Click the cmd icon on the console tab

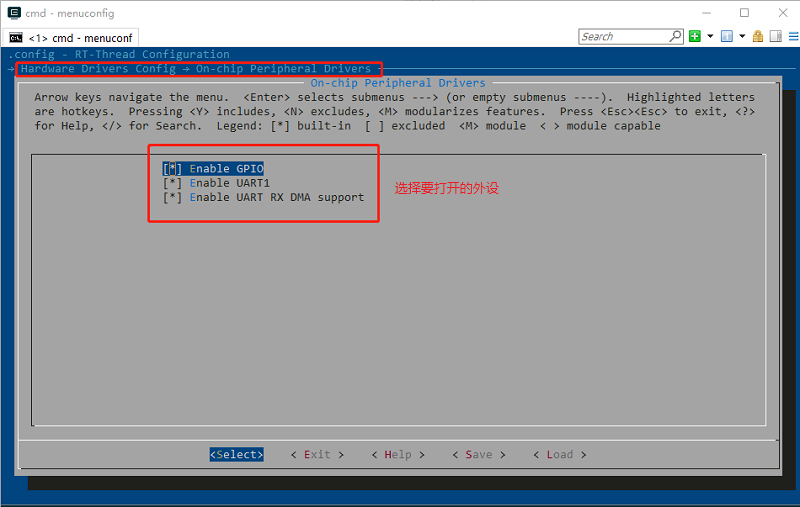(x=17, y=37)
